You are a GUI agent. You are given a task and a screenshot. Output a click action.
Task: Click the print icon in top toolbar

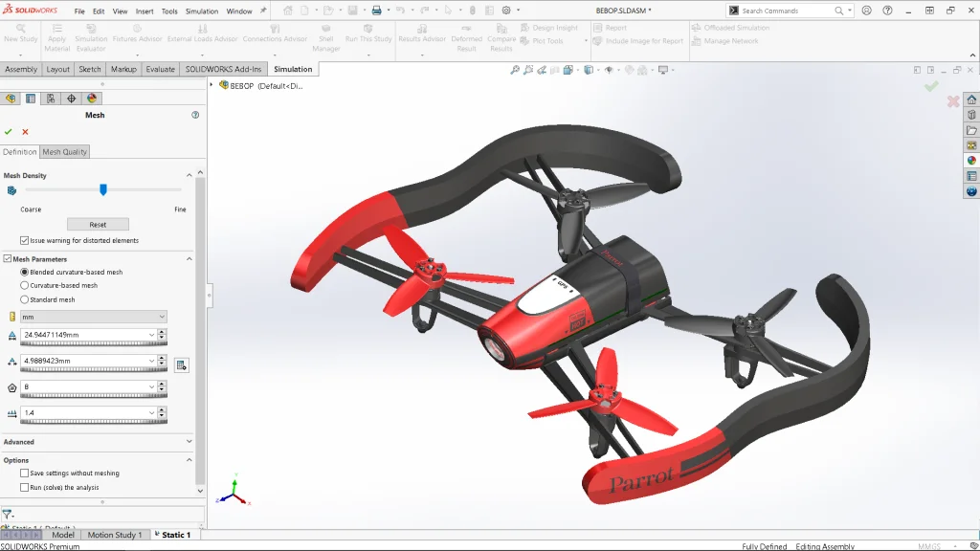pos(376,11)
